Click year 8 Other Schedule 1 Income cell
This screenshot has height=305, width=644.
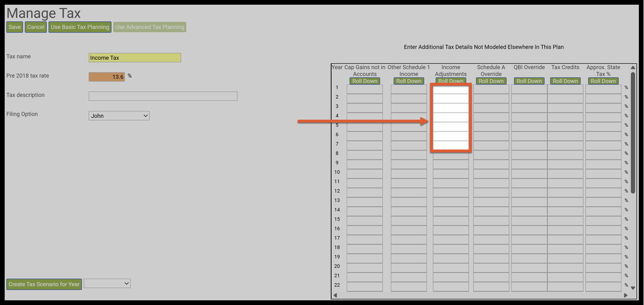tap(409, 155)
